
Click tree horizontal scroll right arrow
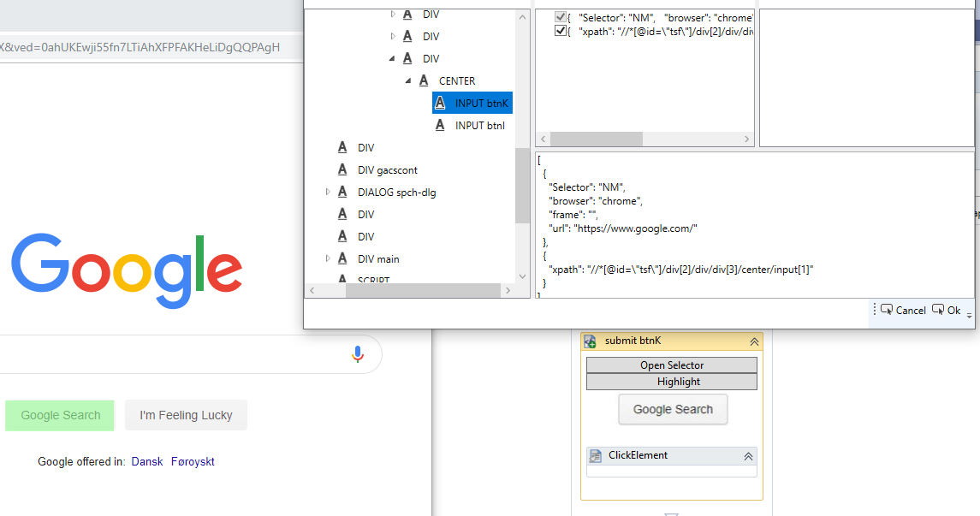[508, 290]
